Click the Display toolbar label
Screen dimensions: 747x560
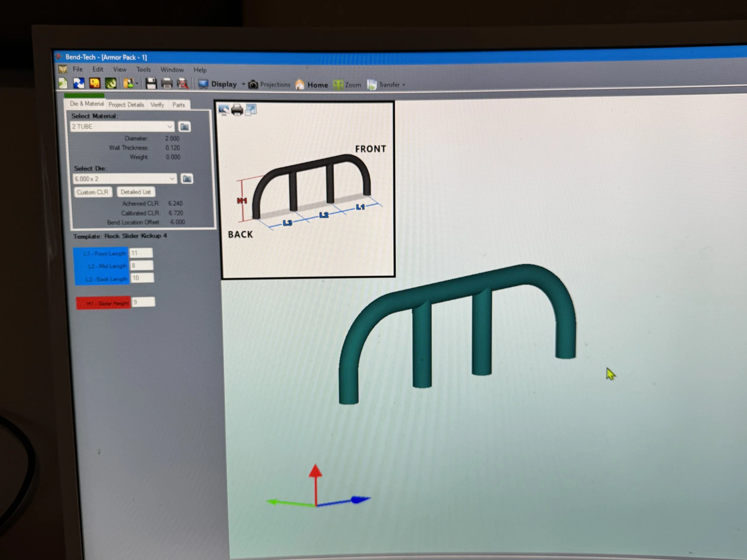click(x=224, y=85)
